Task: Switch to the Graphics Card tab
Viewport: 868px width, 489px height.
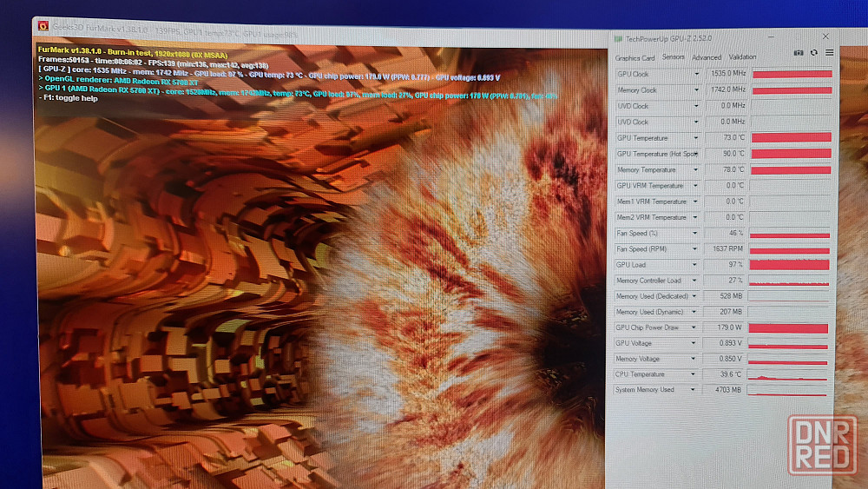Action: coord(635,58)
